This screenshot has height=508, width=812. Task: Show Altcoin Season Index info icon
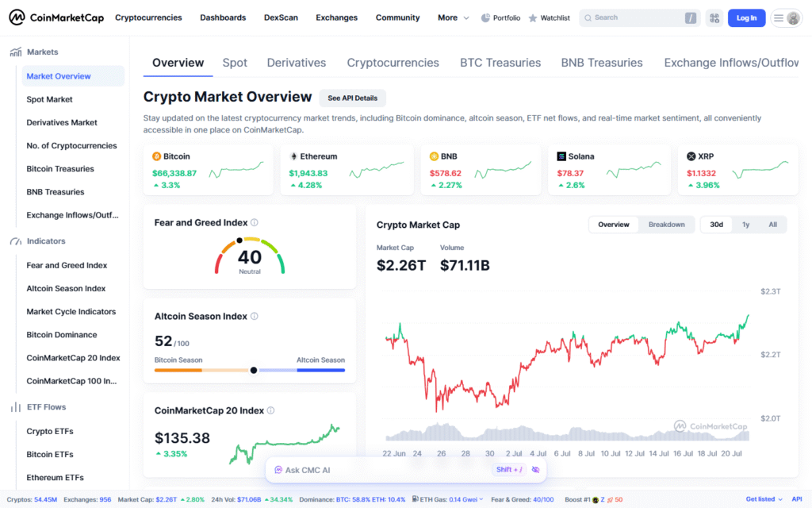coord(255,316)
